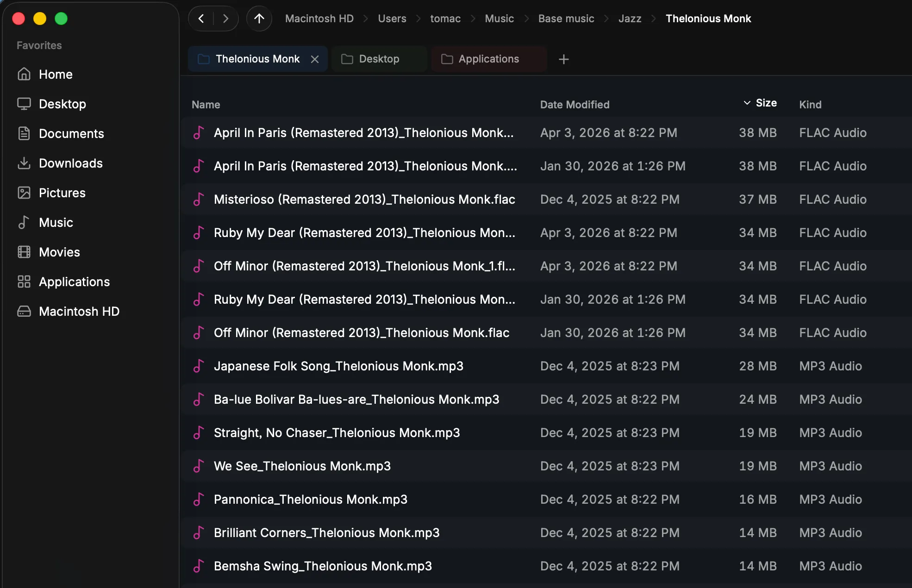912x588 pixels.
Task: Add a new tab with the plus button
Action: [563, 59]
